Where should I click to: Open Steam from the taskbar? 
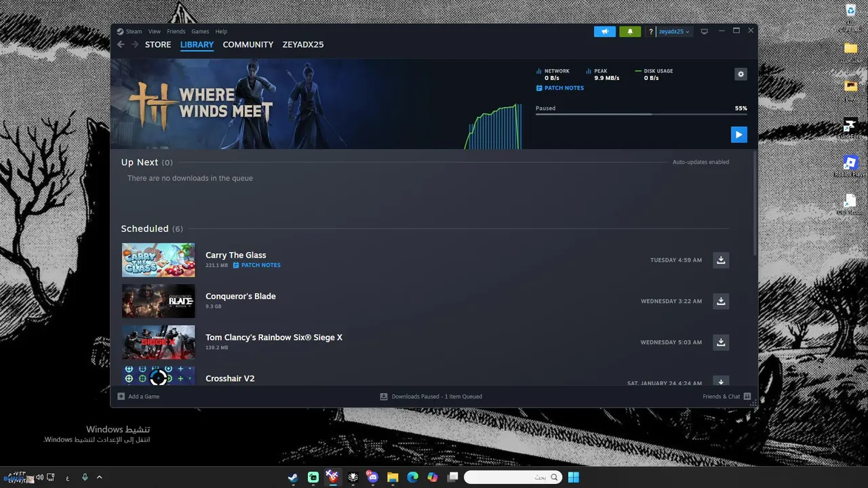[293, 477]
